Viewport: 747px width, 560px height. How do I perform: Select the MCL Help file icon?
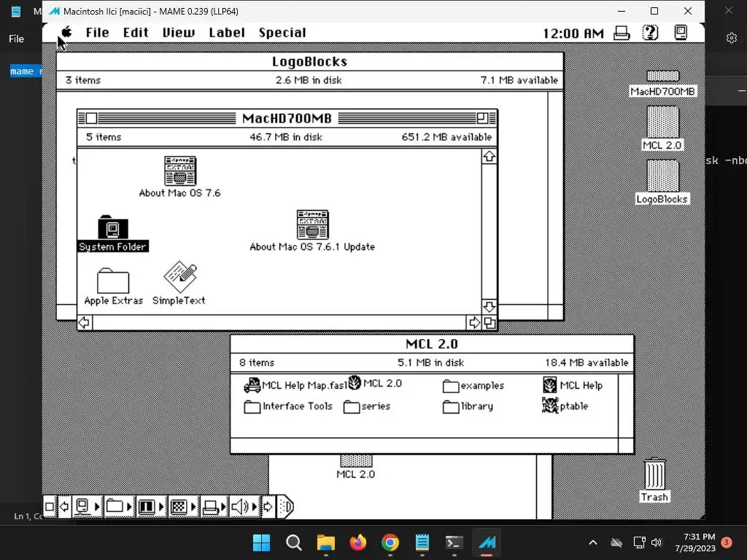click(550, 385)
